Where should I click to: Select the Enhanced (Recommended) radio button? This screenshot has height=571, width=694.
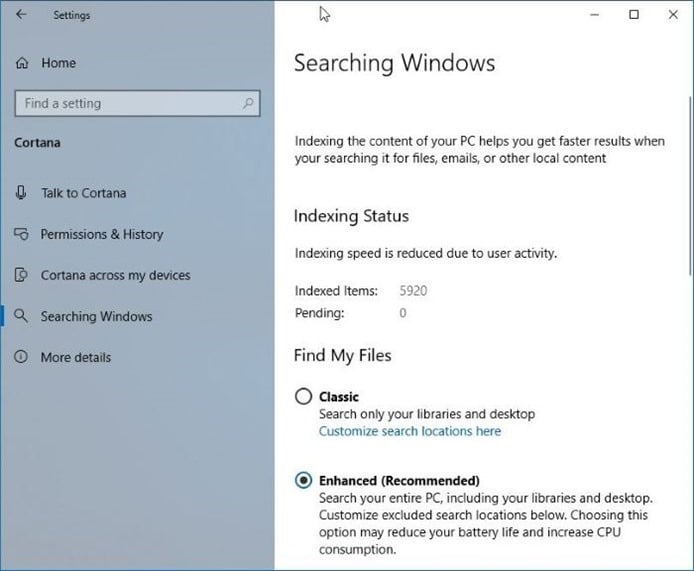click(x=303, y=480)
